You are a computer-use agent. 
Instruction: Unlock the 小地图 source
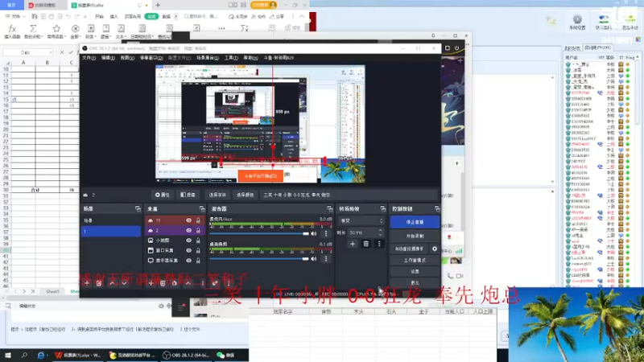(198, 240)
